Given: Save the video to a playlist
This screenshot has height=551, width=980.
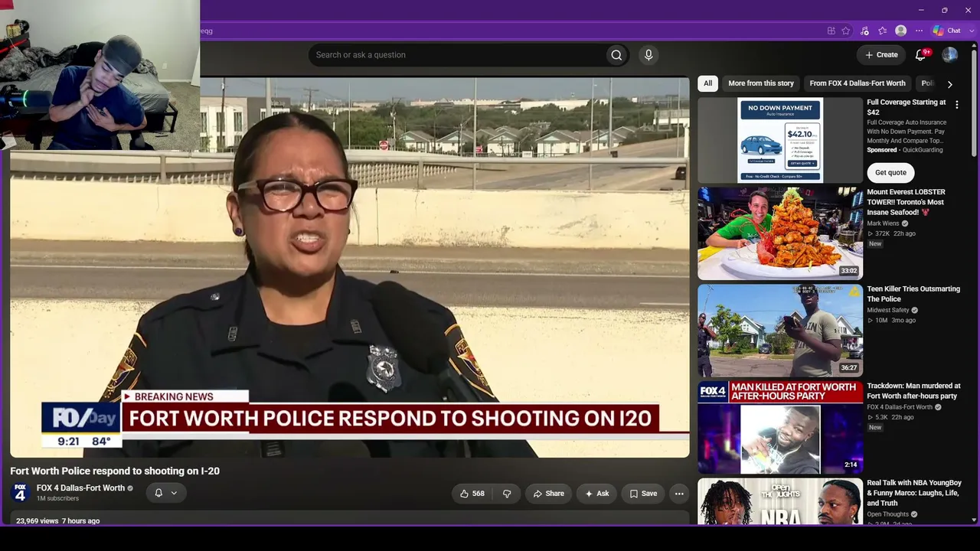Looking at the screenshot, I should click(643, 494).
